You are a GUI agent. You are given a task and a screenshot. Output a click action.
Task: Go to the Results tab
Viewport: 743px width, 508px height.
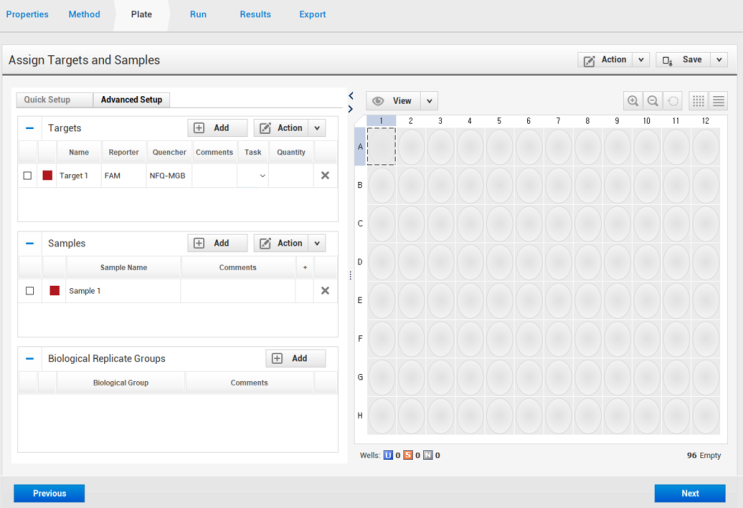tap(255, 14)
